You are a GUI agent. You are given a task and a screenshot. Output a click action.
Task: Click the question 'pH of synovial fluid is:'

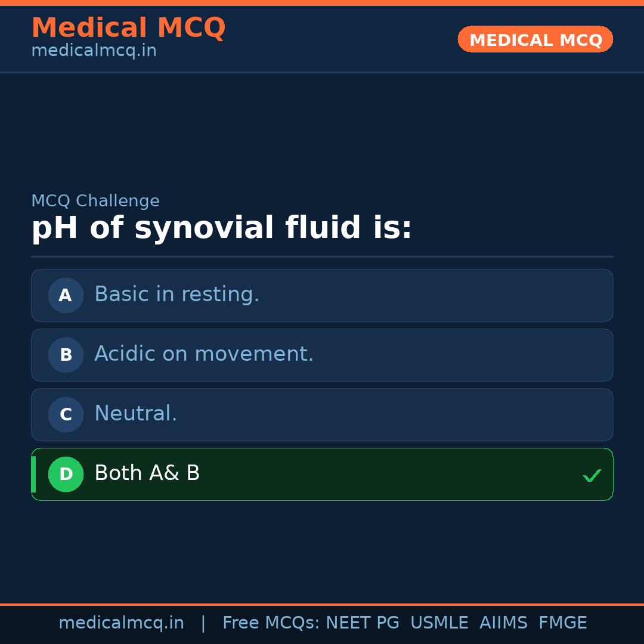221,228
